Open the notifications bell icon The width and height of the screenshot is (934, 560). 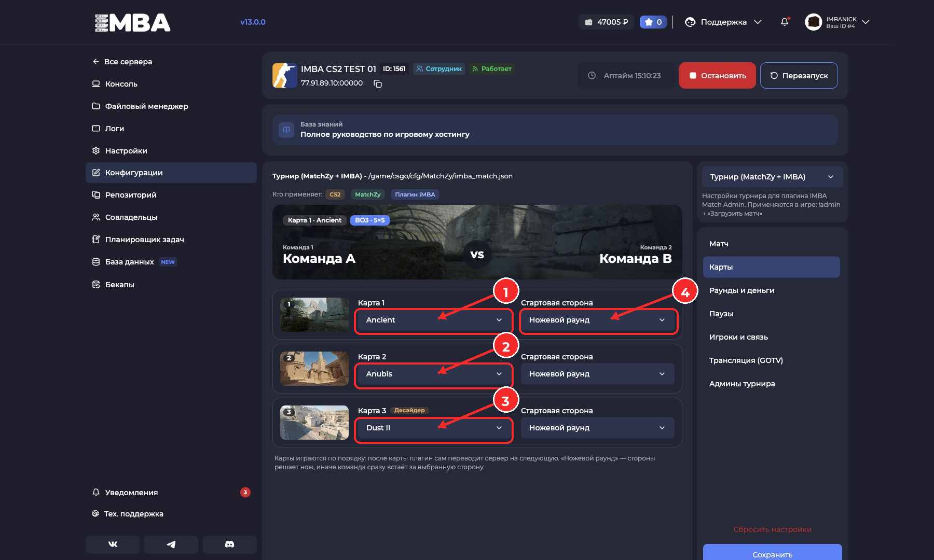(785, 22)
